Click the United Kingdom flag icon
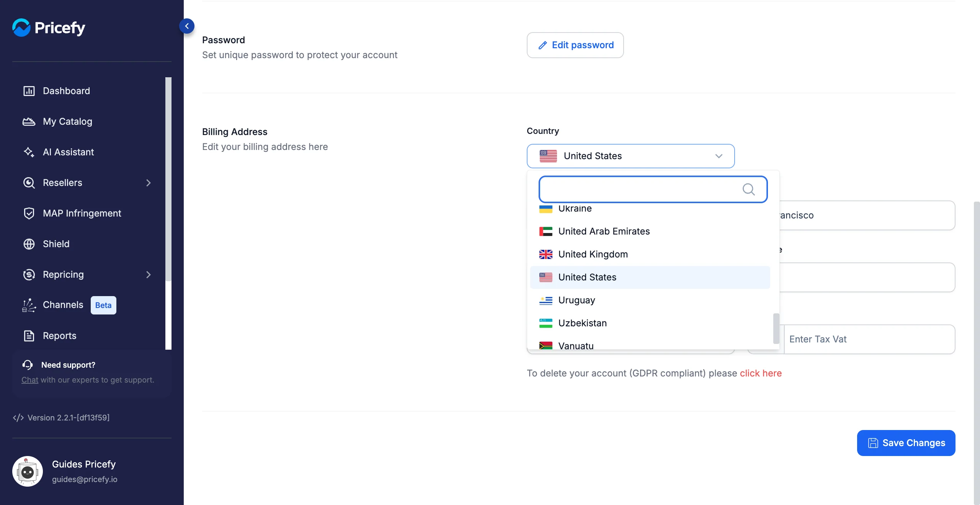The width and height of the screenshot is (980, 505). pyautogui.click(x=546, y=254)
